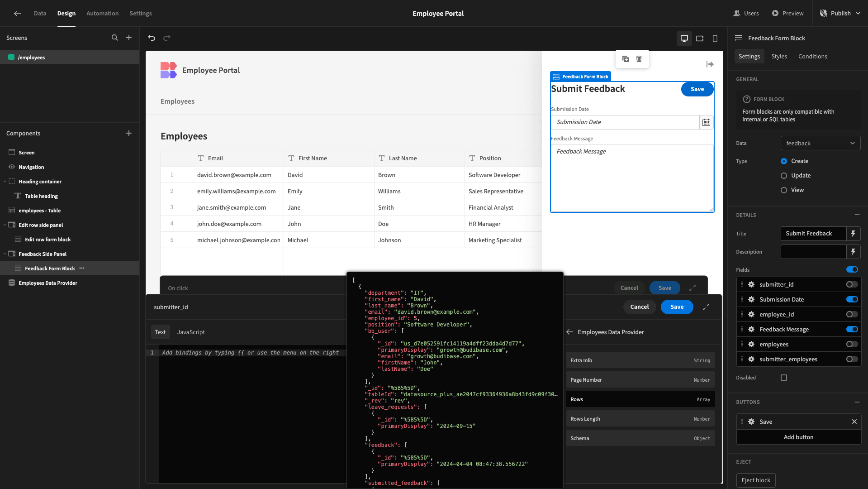
Task: Open the Publish dropdown menu
Action: click(x=840, y=14)
